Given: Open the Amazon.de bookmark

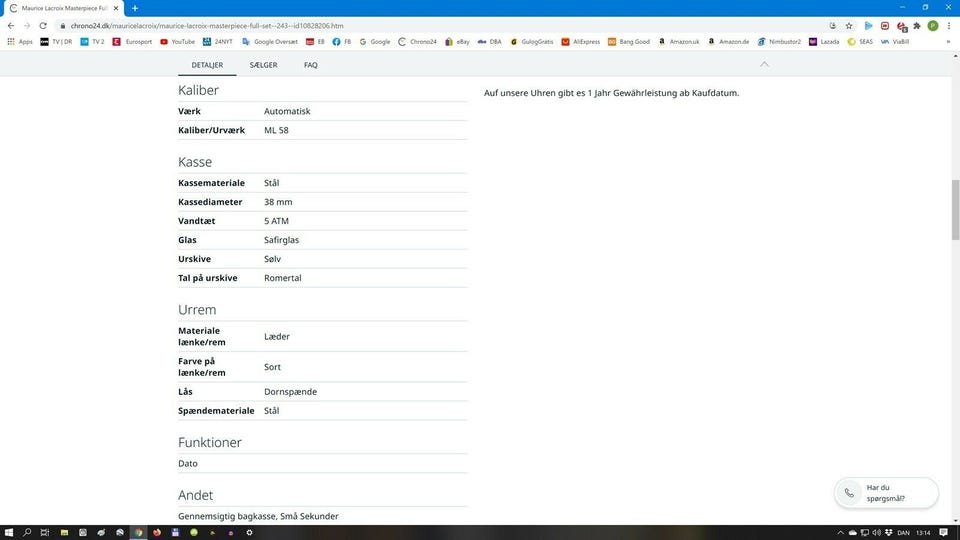Looking at the screenshot, I should 728,42.
